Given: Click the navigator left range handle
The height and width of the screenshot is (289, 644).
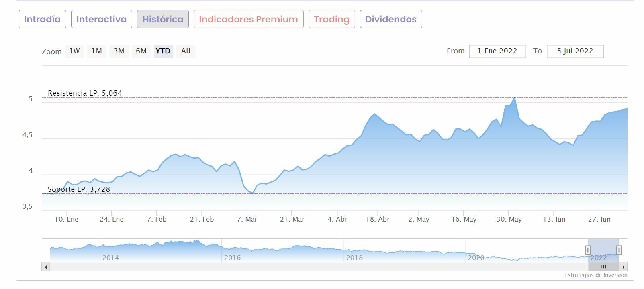Looking at the screenshot, I should tap(588, 250).
